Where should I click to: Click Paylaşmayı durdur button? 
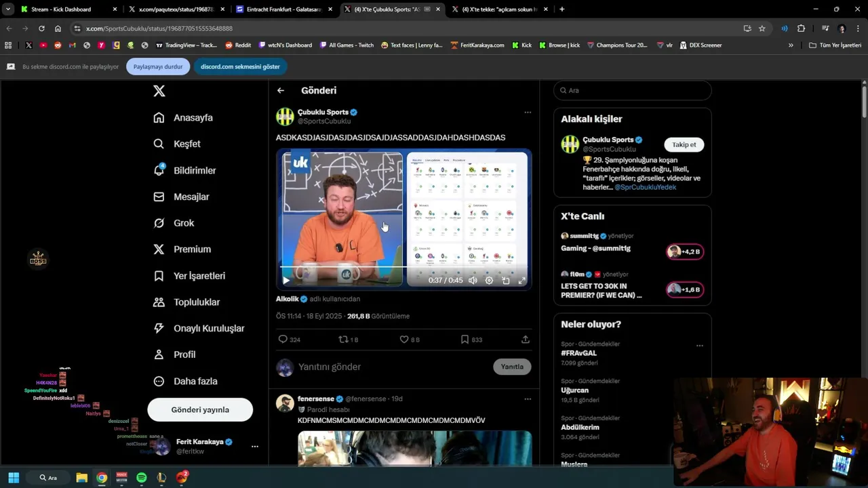tap(158, 66)
